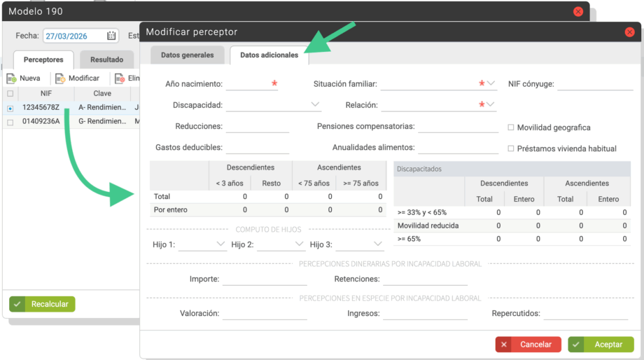644x360 pixels.
Task: Click the Año nacimiento input field
Action: [x=248, y=84]
